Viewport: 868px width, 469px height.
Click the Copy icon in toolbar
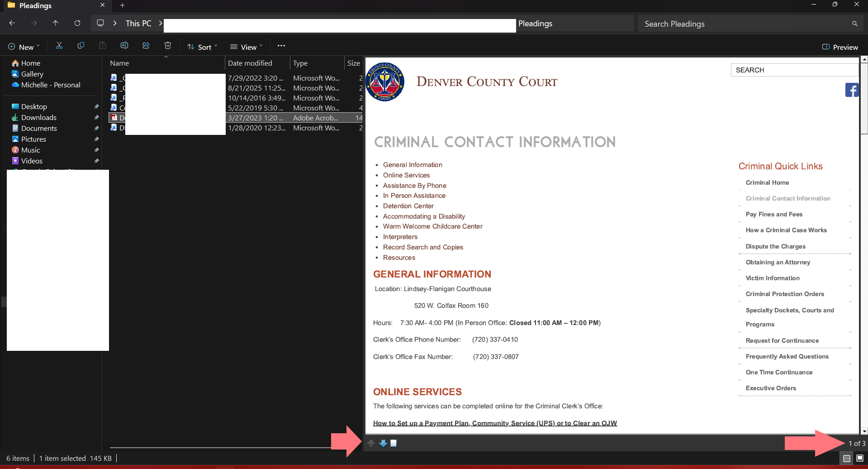pyautogui.click(x=81, y=46)
